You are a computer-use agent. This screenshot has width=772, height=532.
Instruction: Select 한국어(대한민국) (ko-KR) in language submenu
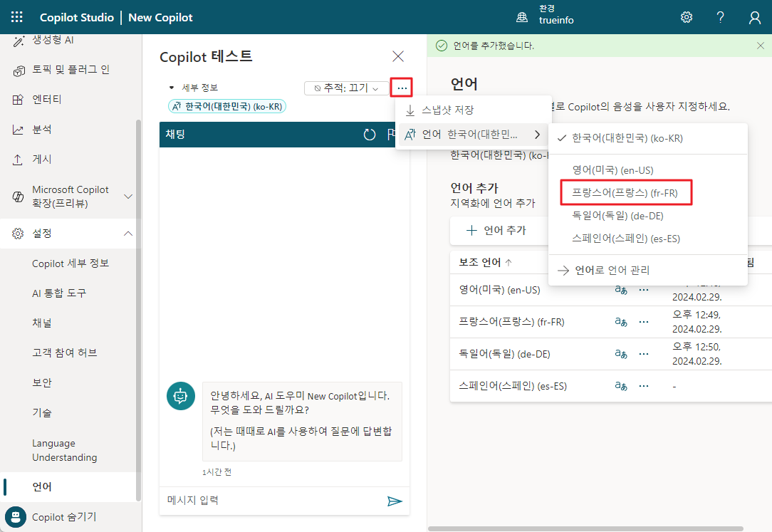(648, 138)
